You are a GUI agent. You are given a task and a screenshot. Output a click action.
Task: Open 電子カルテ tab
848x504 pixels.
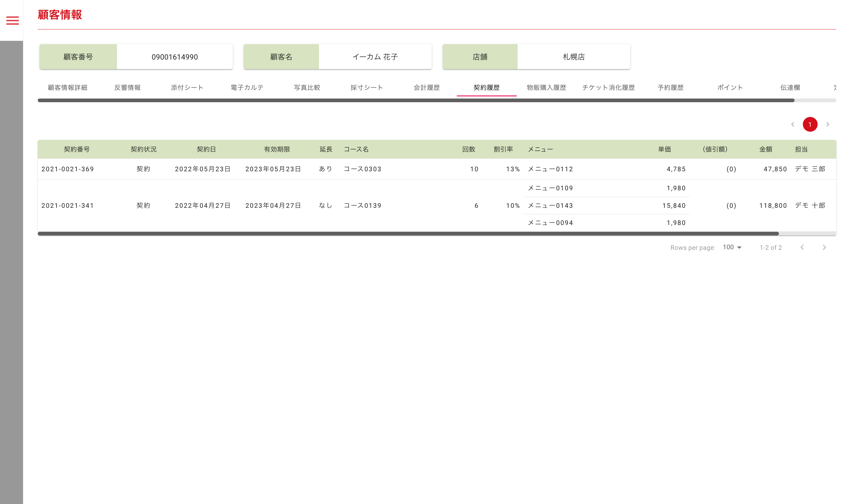247,87
